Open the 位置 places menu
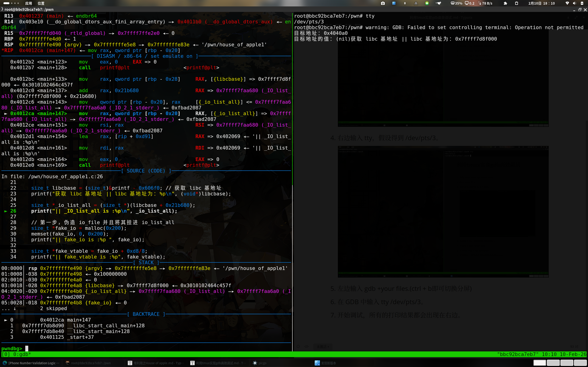 point(41,3)
